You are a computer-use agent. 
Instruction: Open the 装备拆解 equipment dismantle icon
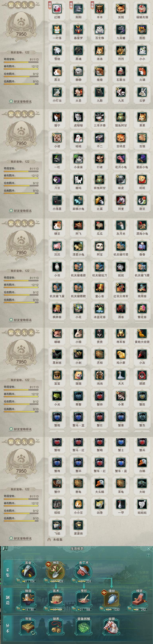pyautogui.click(x=84, y=628)
